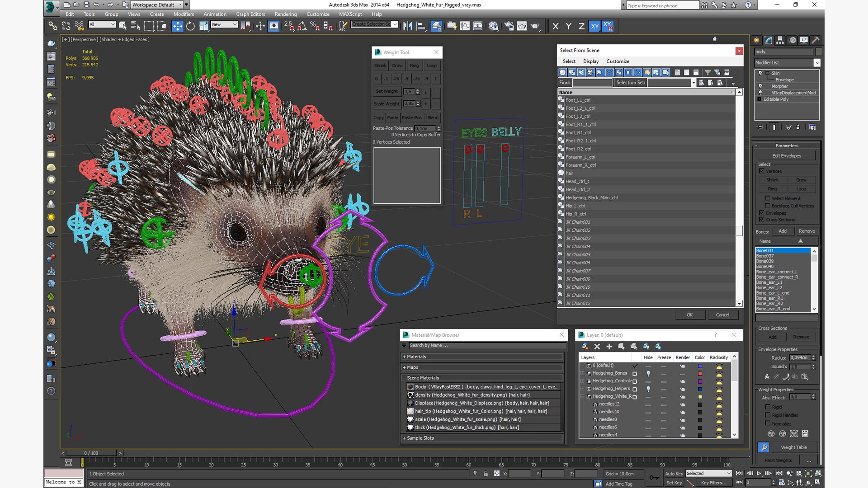Create new layer in Layer dialog
This screenshot has height=488, width=868.
[x=585, y=347]
